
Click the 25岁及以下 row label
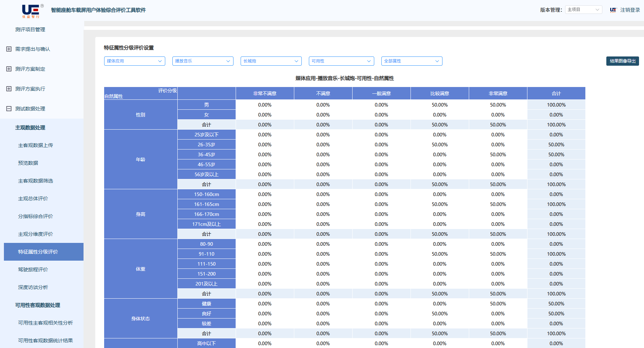pyautogui.click(x=206, y=135)
